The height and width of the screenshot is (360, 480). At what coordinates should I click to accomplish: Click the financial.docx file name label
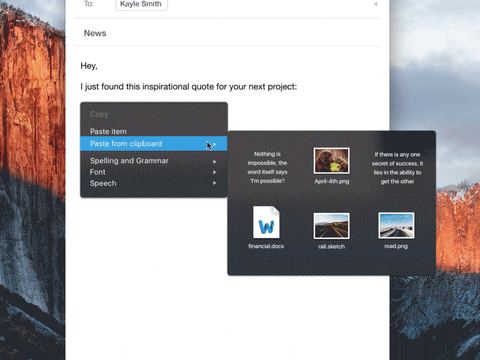coord(266,246)
